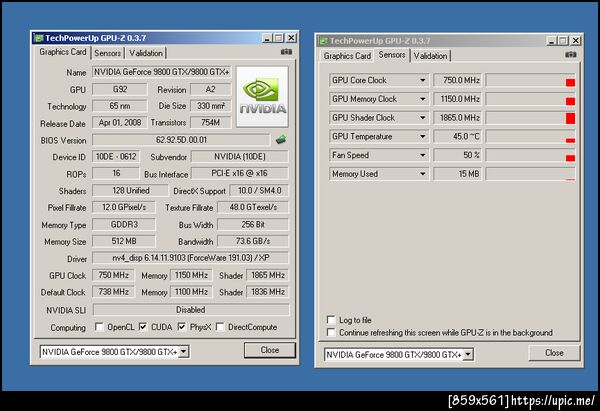Toggle the CUDA checkbox

pos(143,327)
